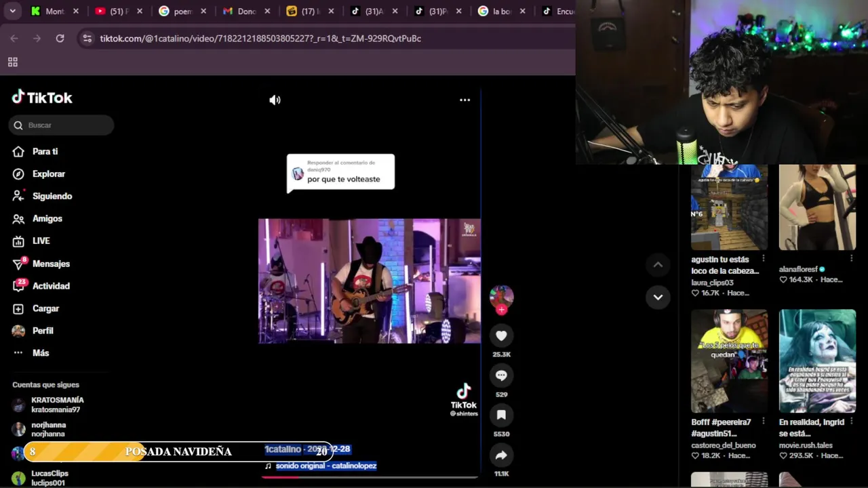Like the video with the heart icon
Screen dimensions: 868x488
[501, 335]
